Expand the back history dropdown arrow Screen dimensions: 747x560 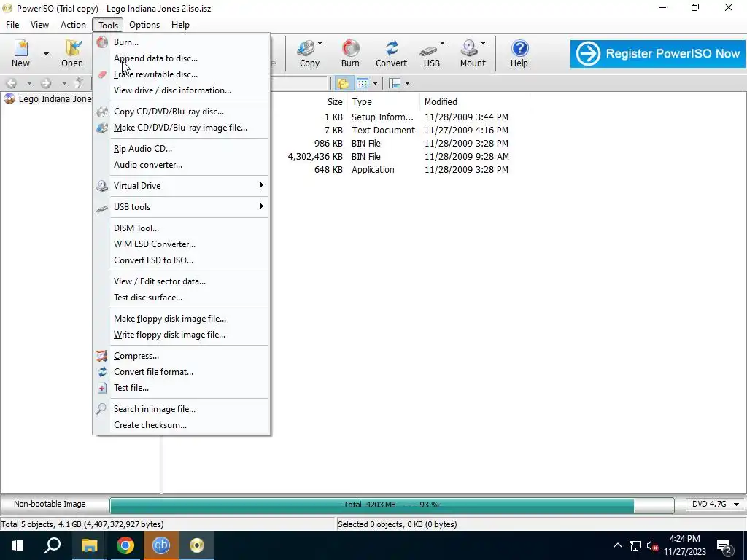(x=29, y=83)
